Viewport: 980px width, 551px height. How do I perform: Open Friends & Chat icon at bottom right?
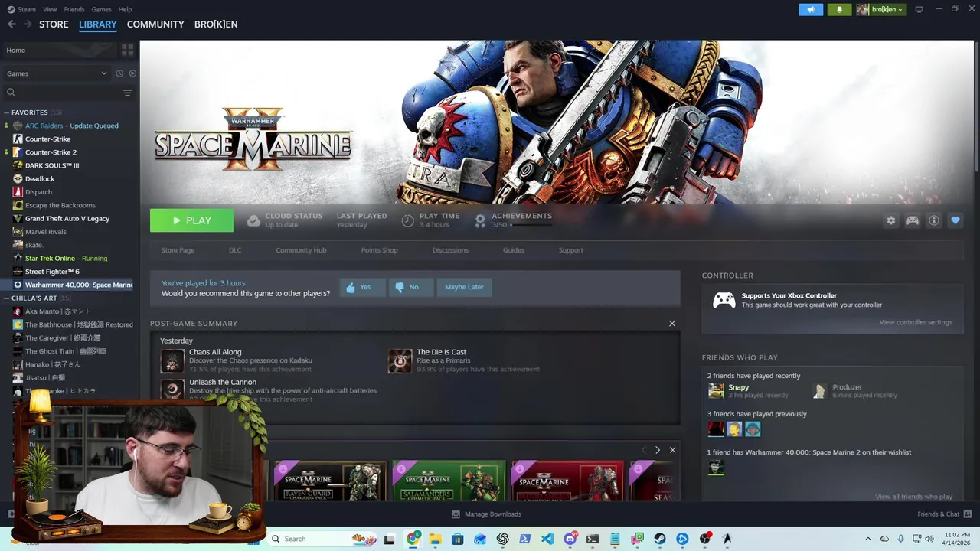coord(968,514)
